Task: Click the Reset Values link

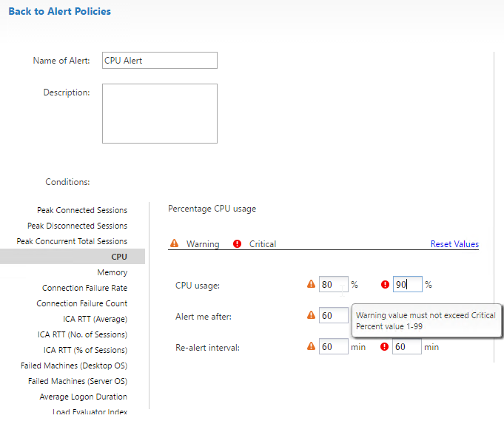Action: coord(454,244)
